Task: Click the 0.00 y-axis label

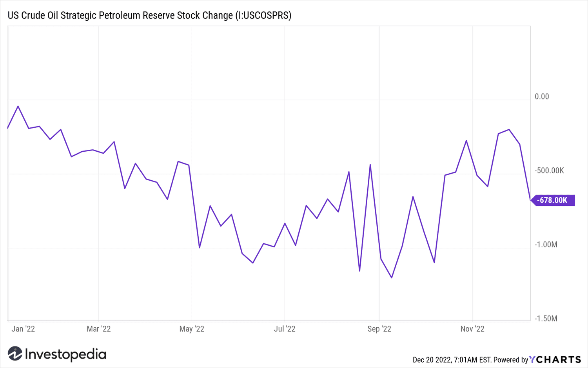Action: (x=542, y=96)
